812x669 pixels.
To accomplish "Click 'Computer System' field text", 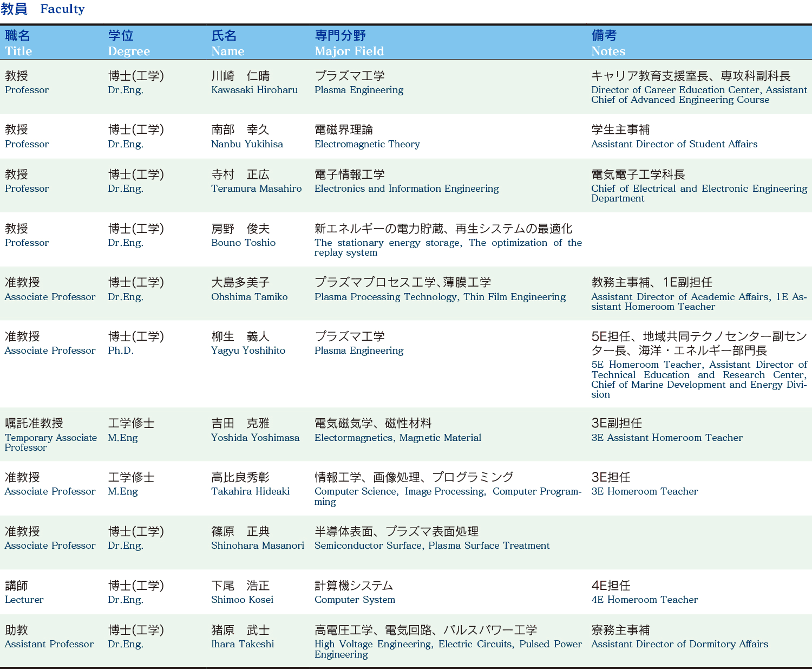I will tap(355, 600).
